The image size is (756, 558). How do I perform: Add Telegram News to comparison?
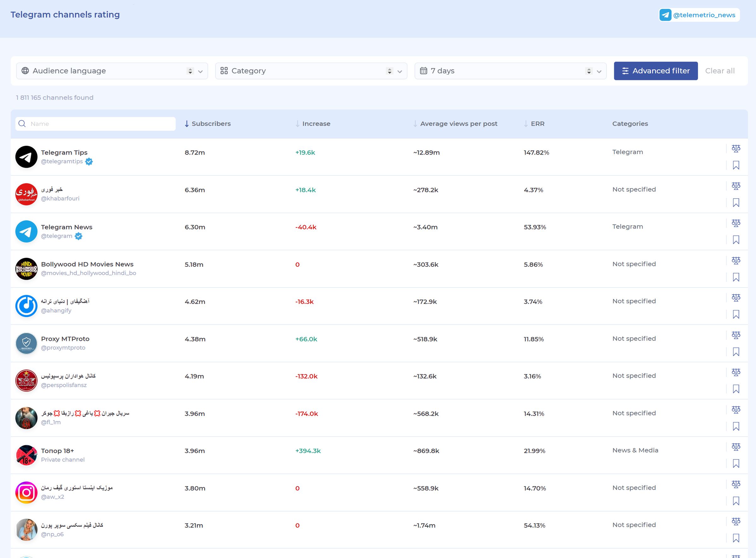pyautogui.click(x=736, y=223)
